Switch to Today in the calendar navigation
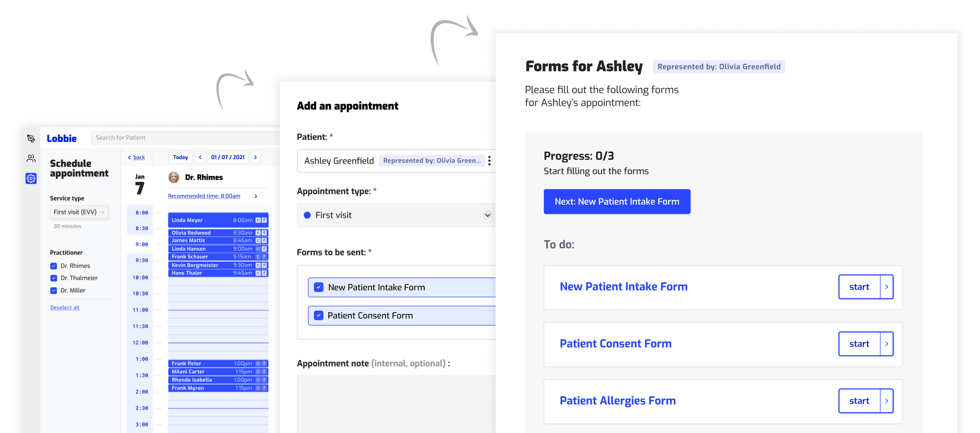The height and width of the screenshot is (433, 980). [x=180, y=157]
